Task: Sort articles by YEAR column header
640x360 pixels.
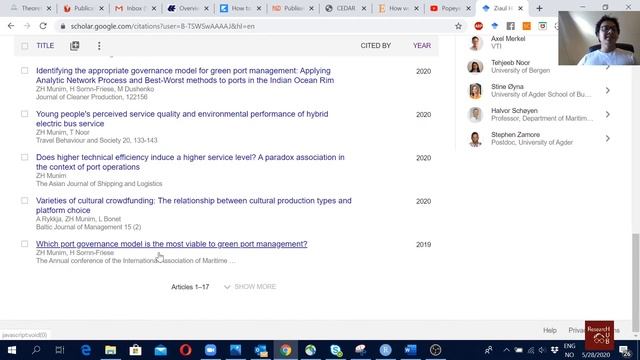Action: point(422,46)
